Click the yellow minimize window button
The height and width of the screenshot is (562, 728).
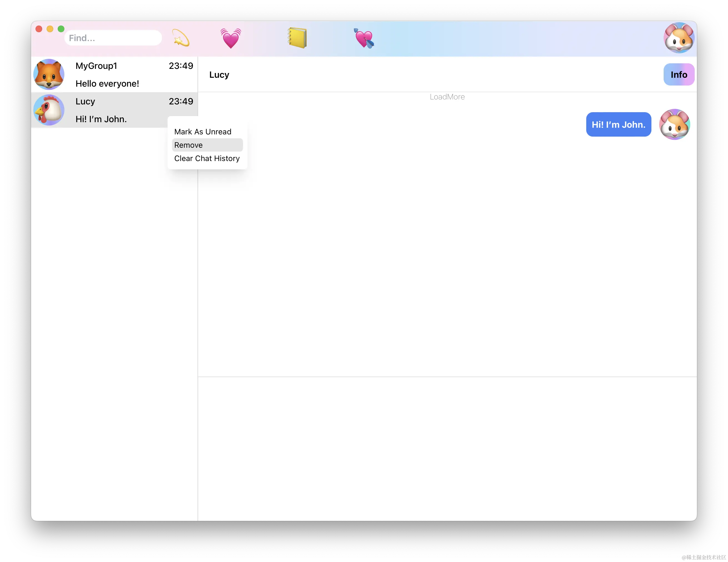50,29
